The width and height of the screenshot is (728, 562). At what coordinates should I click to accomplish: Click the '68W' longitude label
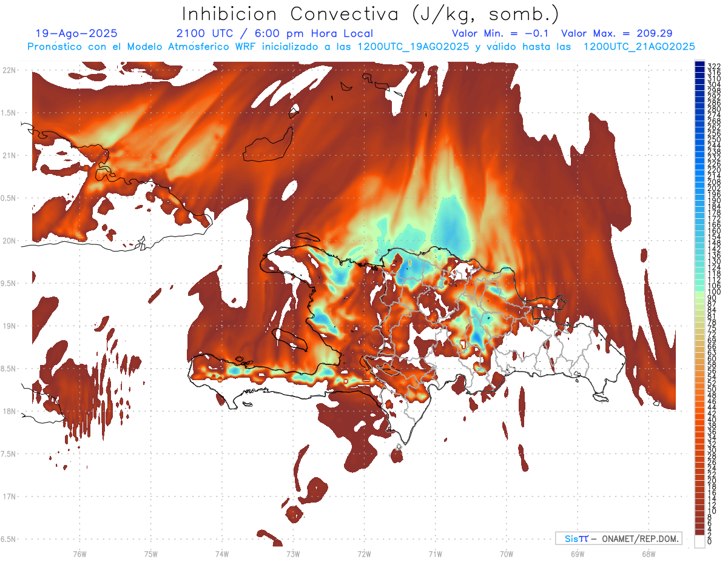click(x=649, y=554)
